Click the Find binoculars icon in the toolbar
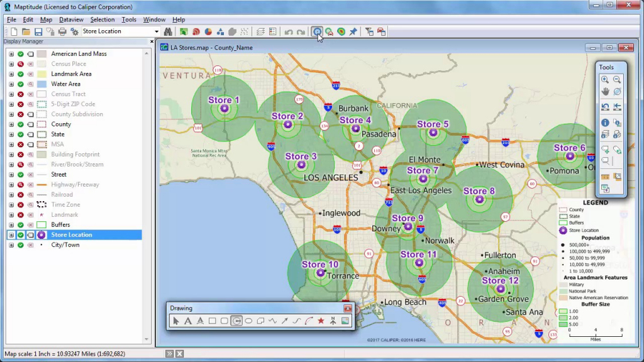 tap(168, 31)
